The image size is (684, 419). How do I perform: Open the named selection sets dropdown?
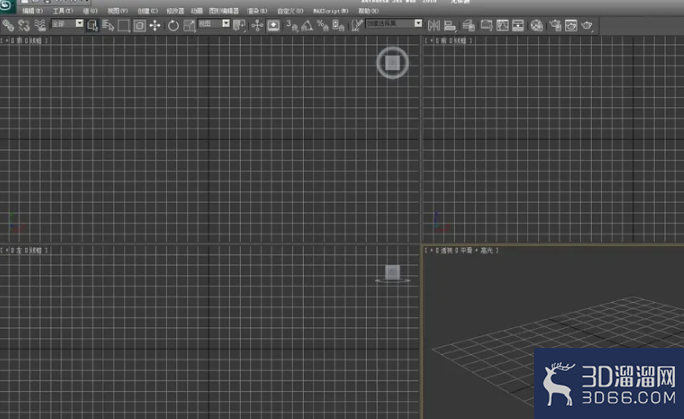(x=394, y=24)
